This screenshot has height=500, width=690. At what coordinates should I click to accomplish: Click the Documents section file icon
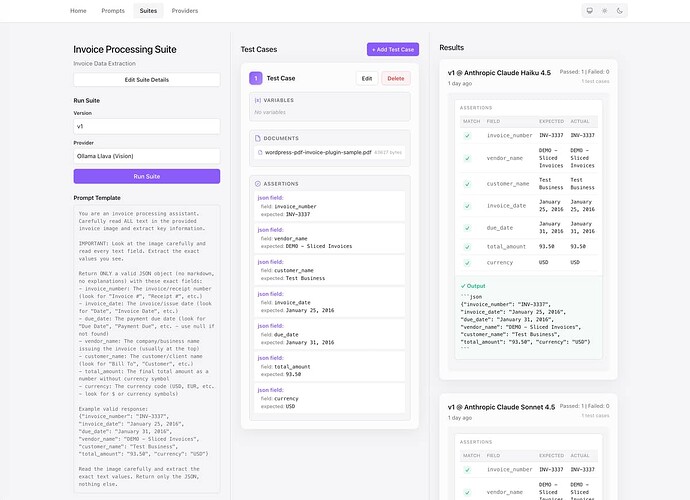click(x=258, y=138)
